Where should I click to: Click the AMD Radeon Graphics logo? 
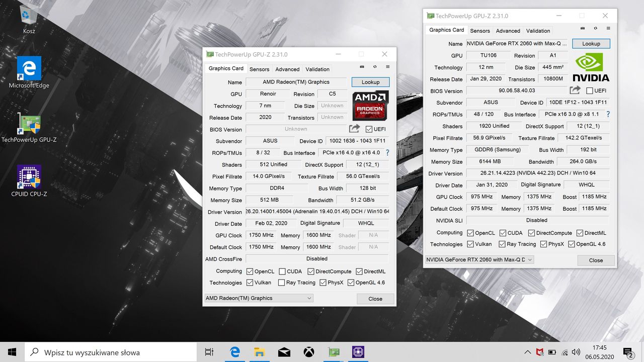point(370,105)
